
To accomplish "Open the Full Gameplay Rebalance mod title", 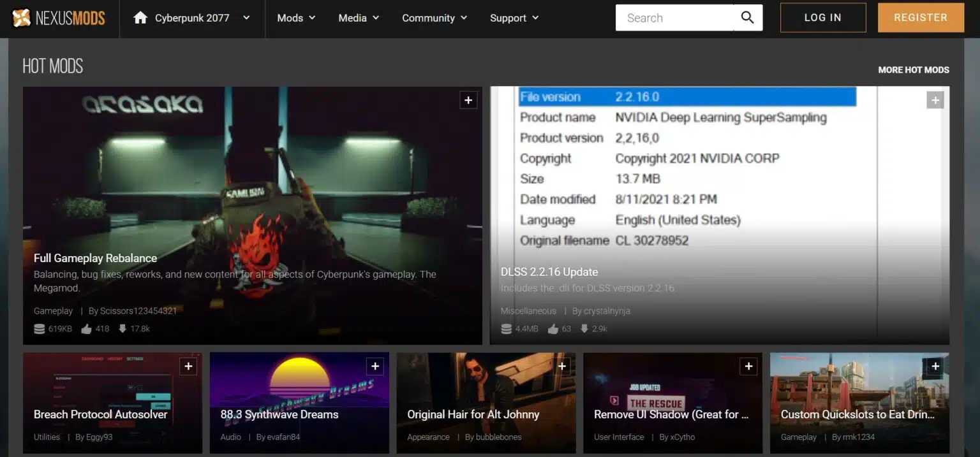I will (95, 258).
